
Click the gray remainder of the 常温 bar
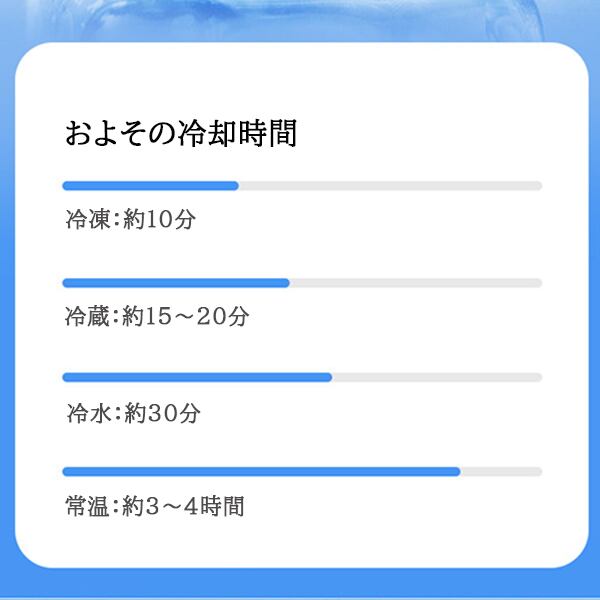tap(501, 471)
